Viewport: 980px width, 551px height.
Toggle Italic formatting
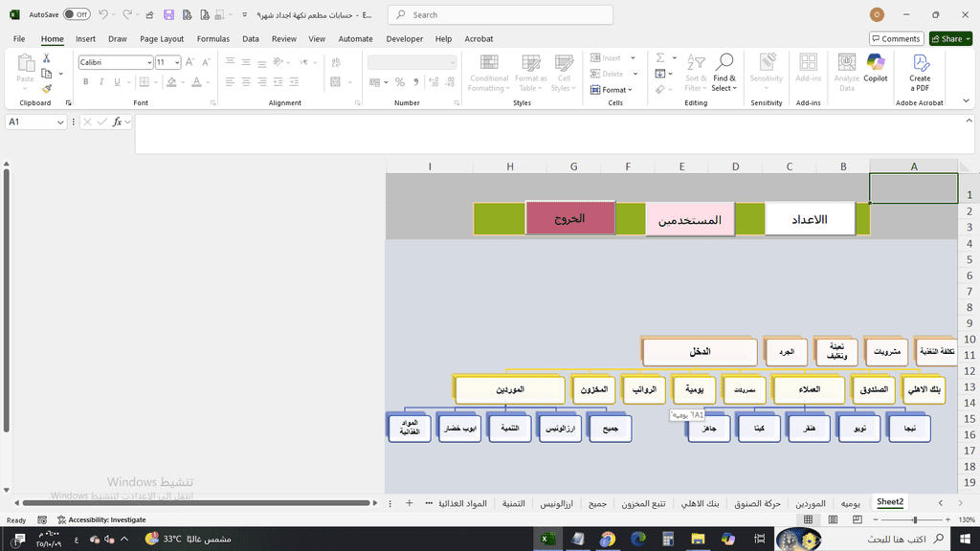tap(102, 82)
